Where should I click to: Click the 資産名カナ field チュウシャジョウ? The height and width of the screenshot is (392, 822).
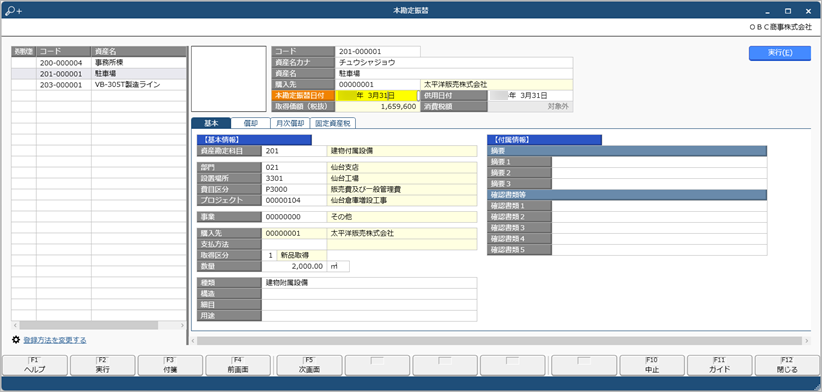point(454,62)
